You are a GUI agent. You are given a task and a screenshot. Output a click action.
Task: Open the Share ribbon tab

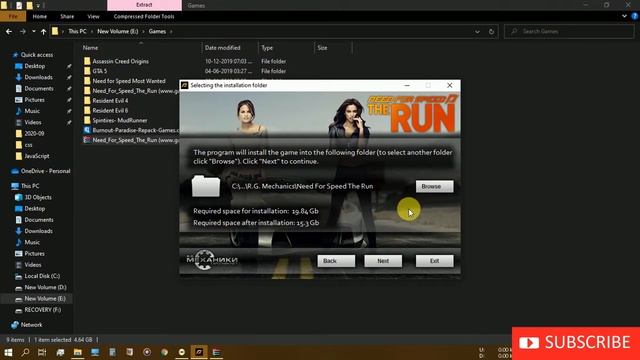tap(67, 16)
